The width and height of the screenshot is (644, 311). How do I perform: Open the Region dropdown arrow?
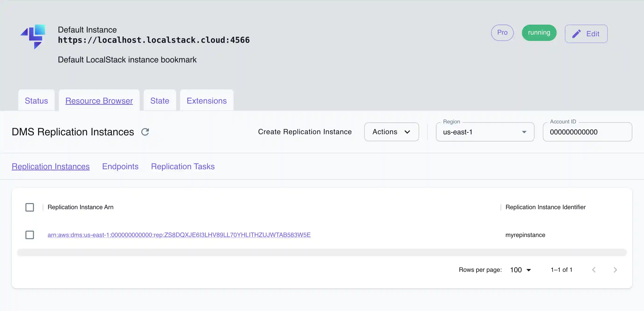tap(524, 132)
